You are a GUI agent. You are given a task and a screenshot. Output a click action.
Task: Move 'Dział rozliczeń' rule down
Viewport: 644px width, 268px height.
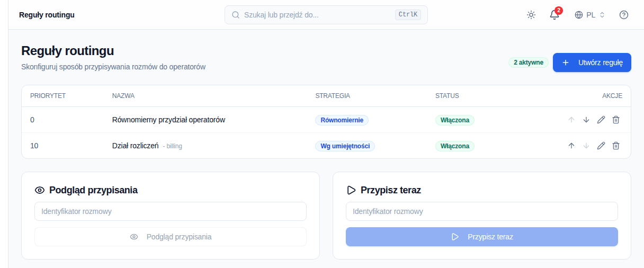[586, 146]
